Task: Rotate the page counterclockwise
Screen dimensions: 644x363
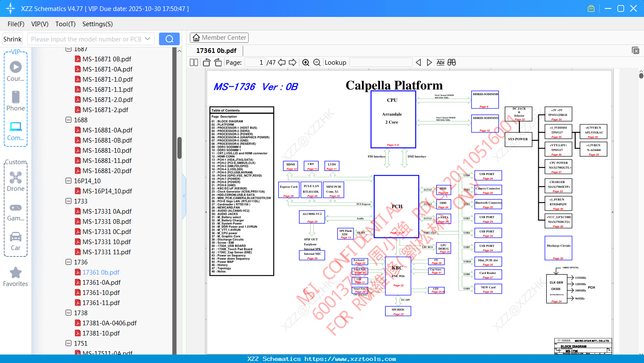Action: click(x=207, y=62)
